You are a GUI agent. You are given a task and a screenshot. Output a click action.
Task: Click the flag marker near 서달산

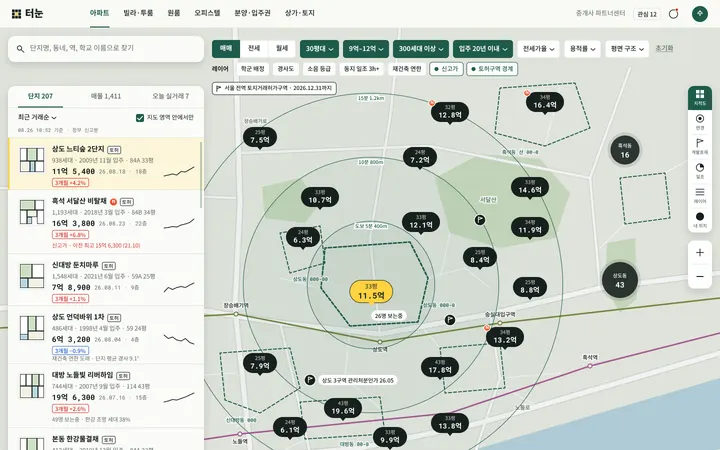480,220
